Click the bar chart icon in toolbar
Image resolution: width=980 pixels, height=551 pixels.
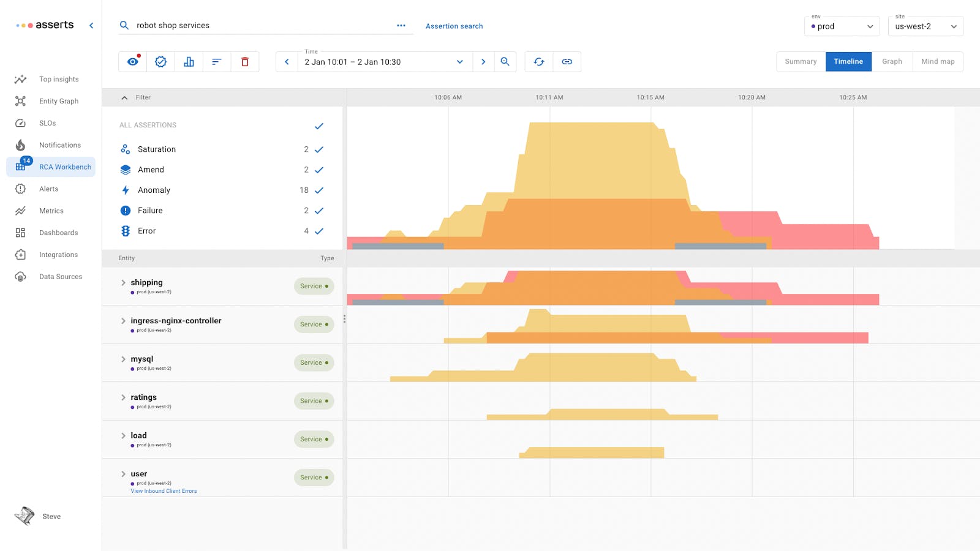click(x=189, y=62)
